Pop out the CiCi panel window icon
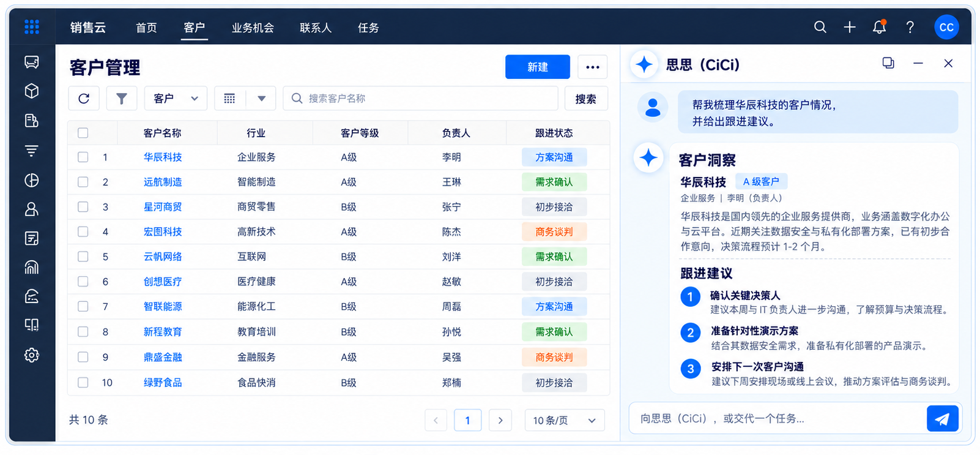The width and height of the screenshot is (980, 455). point(888,63)
